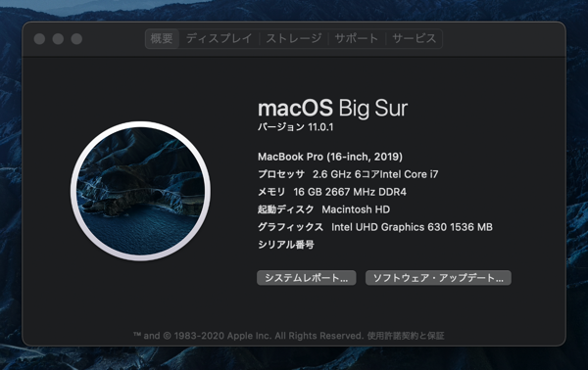Image resolution: width=588 pixels, height=370 pixels.
Task: Click the シリアル番号 label
Action: [x=286, y=245]
